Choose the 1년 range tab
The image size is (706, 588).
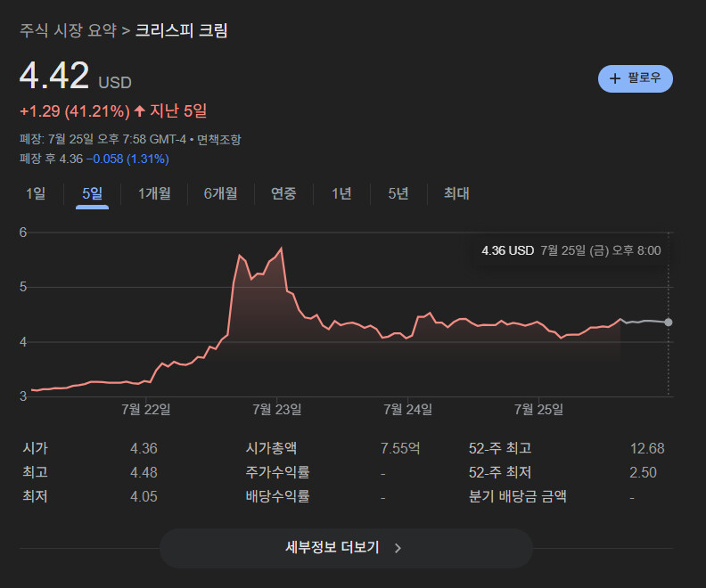point(341,193)
